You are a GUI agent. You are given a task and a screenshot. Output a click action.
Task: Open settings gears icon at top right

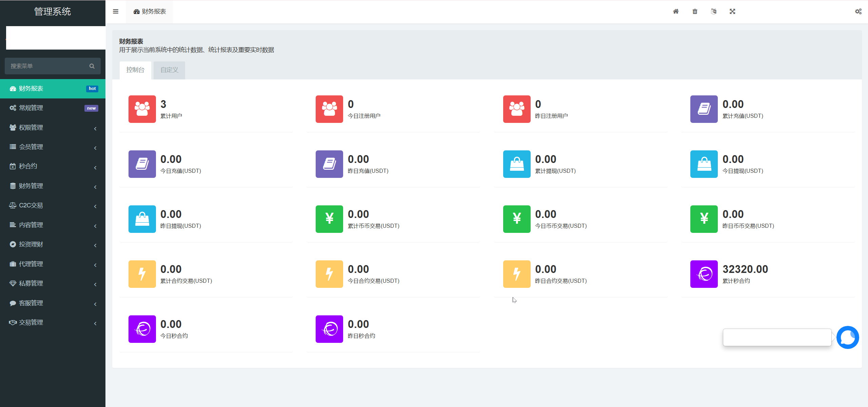coord(858,12)
